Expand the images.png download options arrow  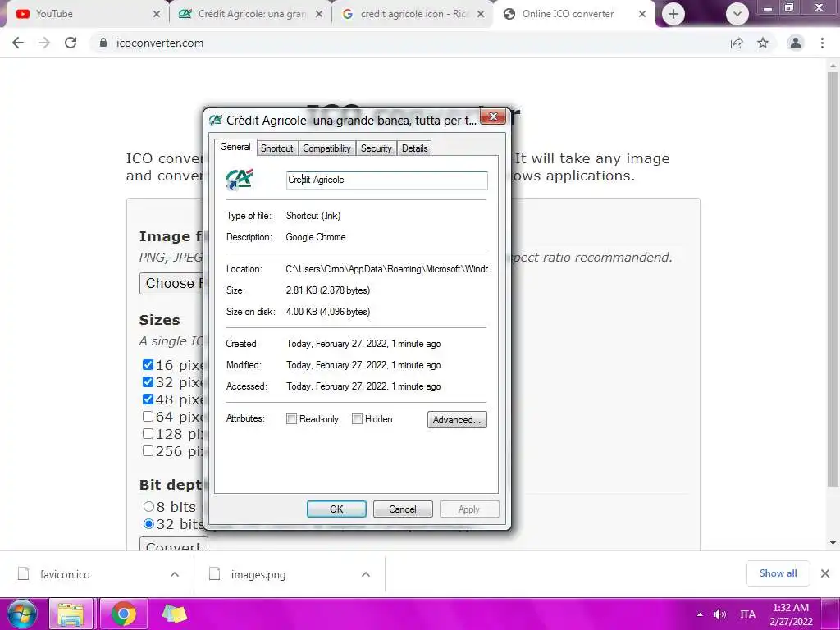click(366, 574)
